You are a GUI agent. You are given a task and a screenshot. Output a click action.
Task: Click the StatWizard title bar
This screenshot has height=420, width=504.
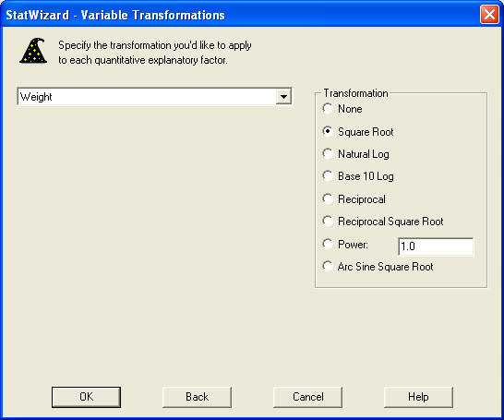(241, 15)
